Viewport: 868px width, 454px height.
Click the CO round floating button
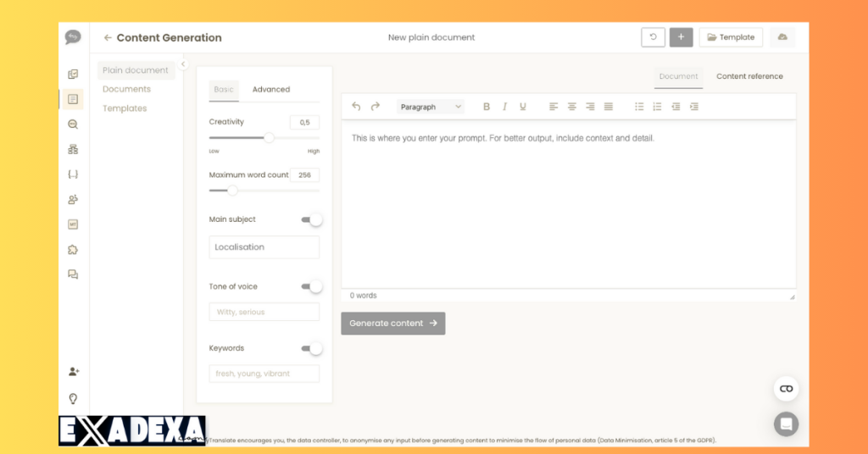(x=786, y=389)
